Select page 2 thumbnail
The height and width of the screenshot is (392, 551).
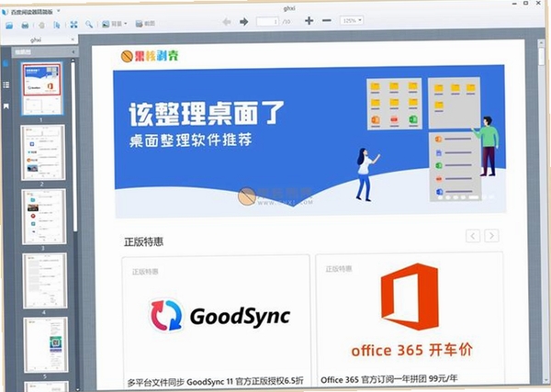43,152
